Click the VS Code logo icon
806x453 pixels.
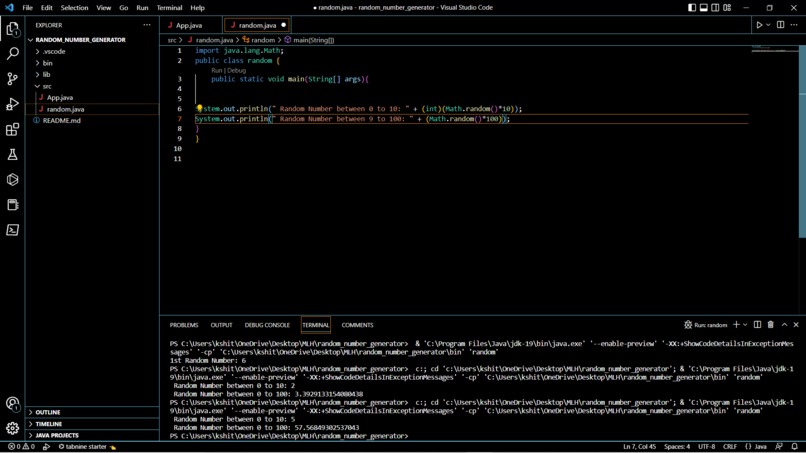point(9,8)
